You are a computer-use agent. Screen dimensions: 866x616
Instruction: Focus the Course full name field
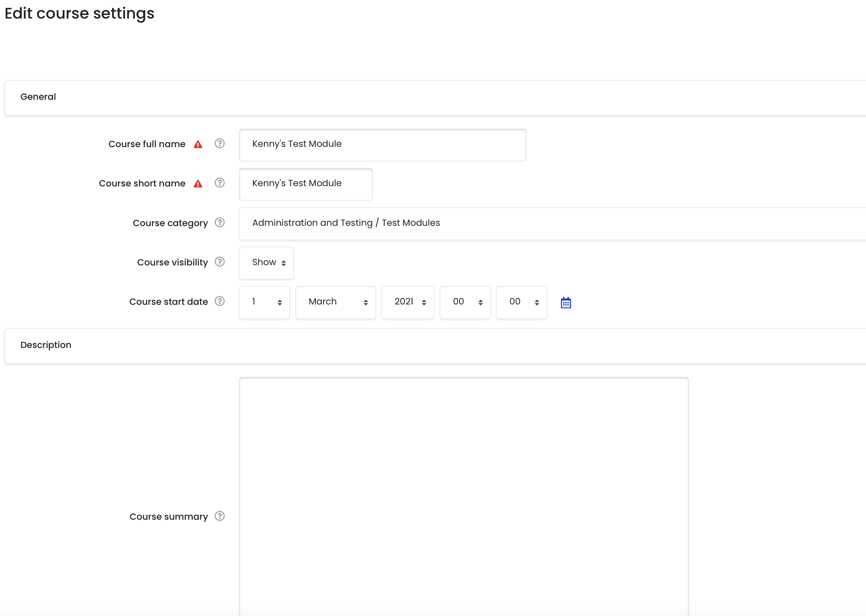(x=382, y=145)
